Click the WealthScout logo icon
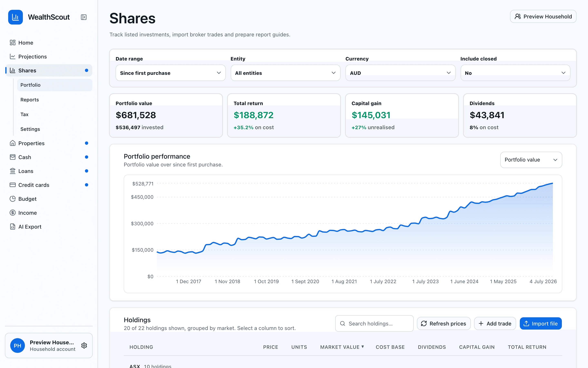Viewport: 588px width, 368px height. (x=15, y=17)
